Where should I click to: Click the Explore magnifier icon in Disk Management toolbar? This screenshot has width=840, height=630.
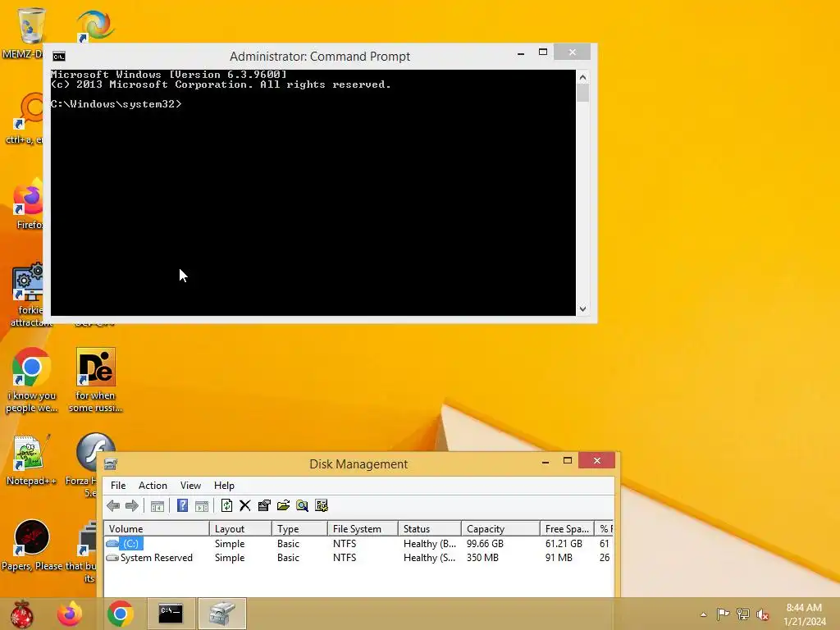point(302,505)
